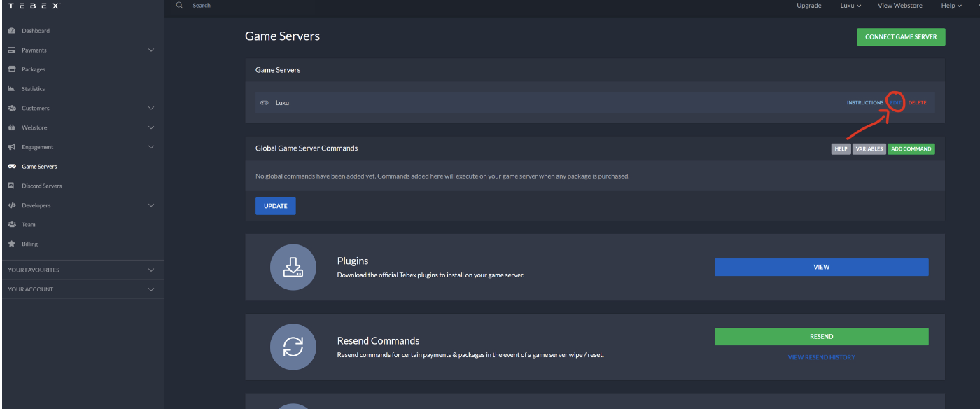Select the Game Servers controller icon in sidebar
Viewport: 980px width, 409px height.
(12, 167)
